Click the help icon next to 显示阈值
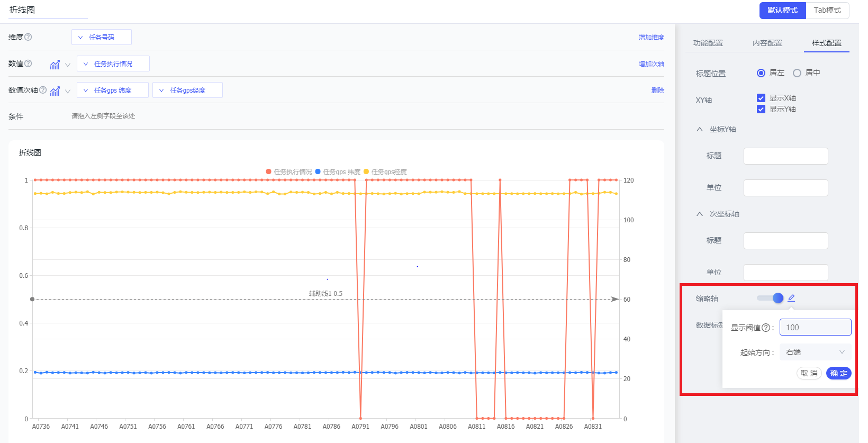The image size is (868, 443). point(765,328)
